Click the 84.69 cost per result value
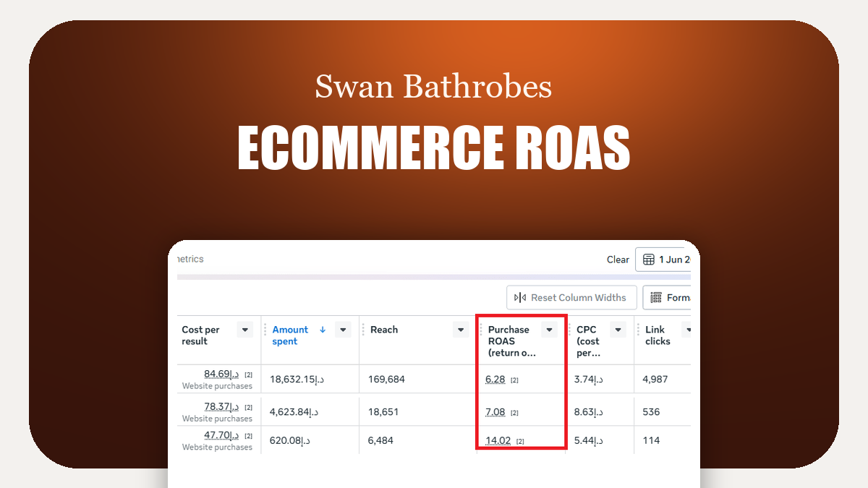 pos(221,374)
